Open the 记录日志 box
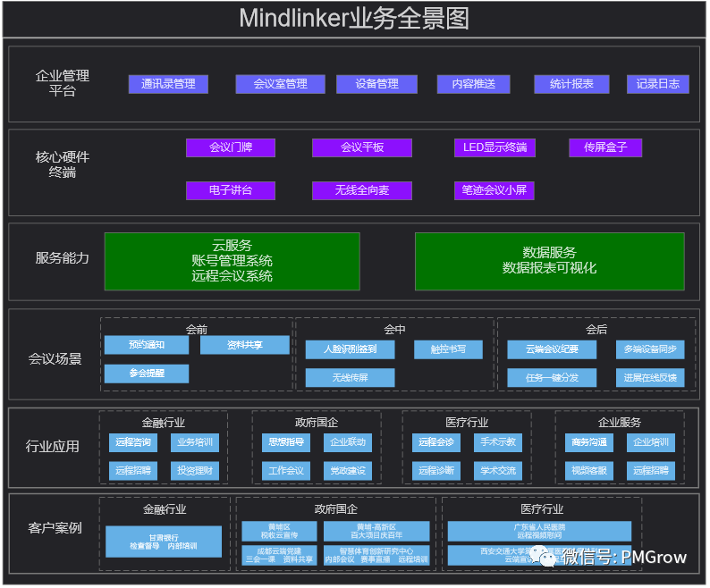This screenshot has height=588, width=710. 658,84
